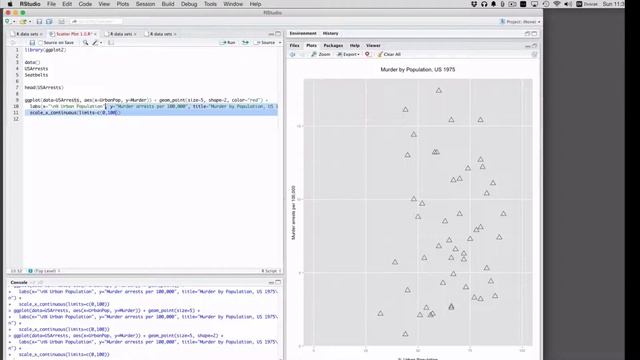640x360 pixels.
Task: Click the compile notebook icon
Action: click(111, 42)
